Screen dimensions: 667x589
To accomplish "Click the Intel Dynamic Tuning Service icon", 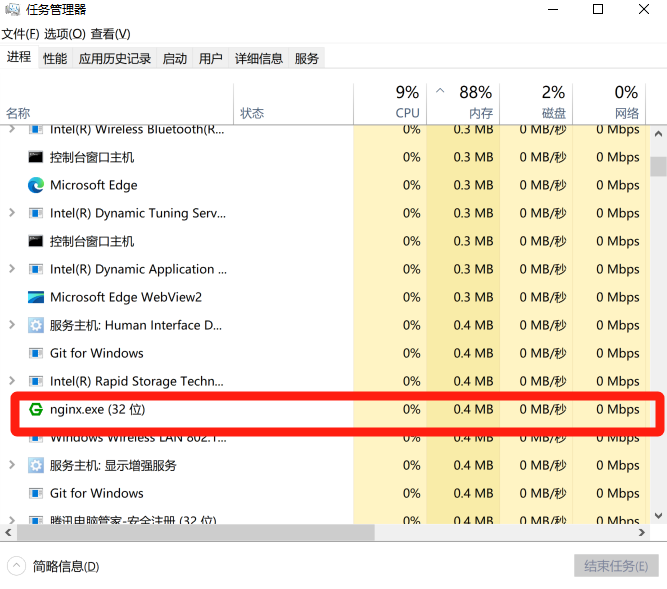I will click(36, 213).
